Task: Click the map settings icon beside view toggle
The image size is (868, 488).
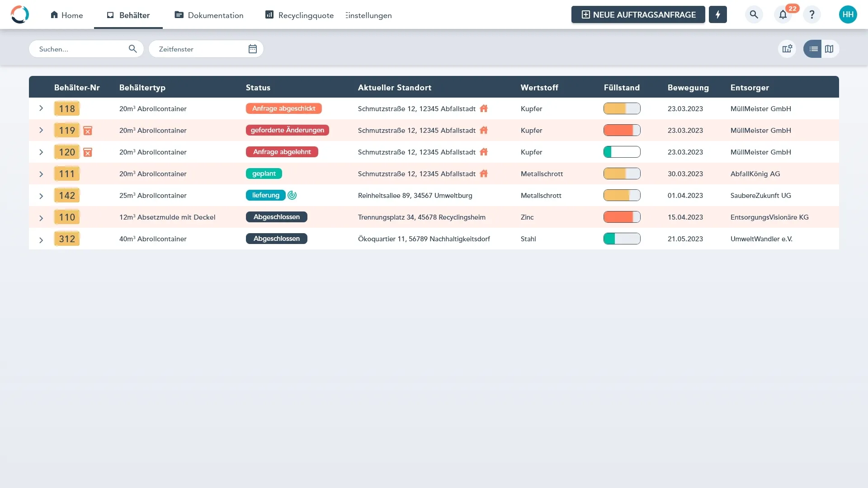Action: click(787, 49)
